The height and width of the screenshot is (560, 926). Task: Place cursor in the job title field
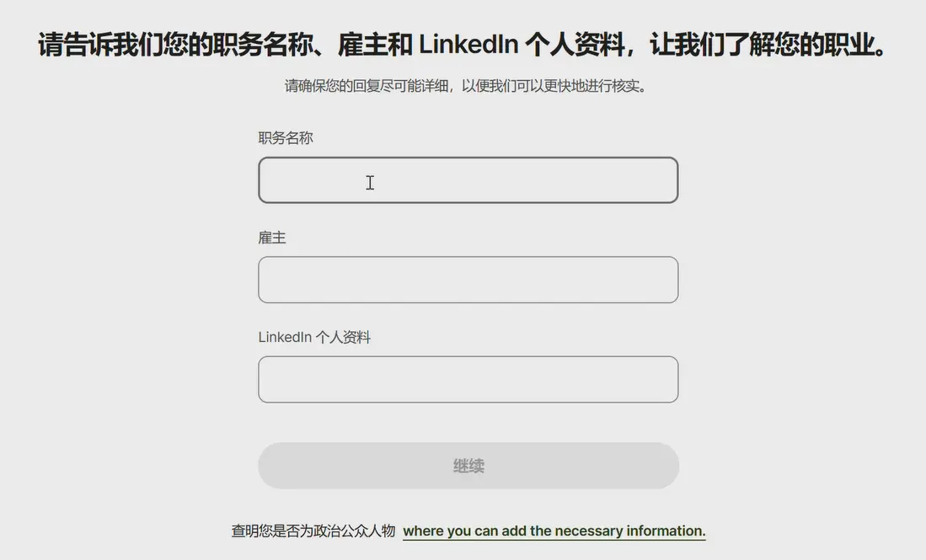coord(468,180)
